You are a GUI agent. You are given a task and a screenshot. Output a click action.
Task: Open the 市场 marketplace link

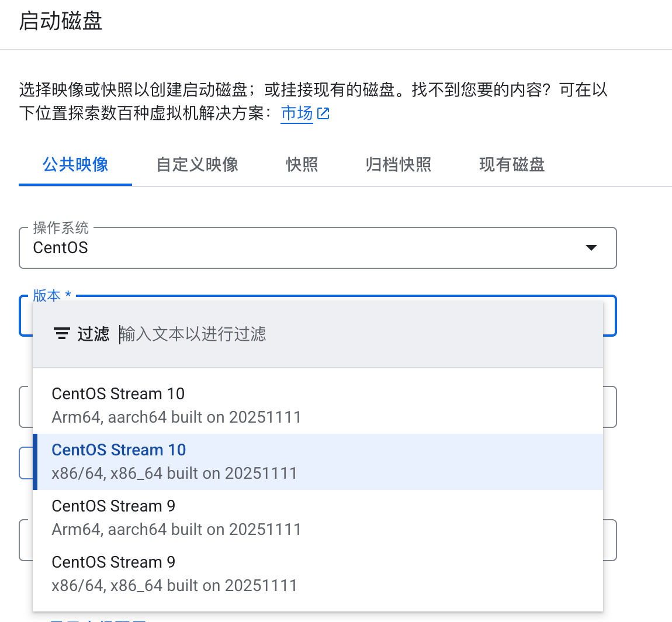[x=297, y=113]
